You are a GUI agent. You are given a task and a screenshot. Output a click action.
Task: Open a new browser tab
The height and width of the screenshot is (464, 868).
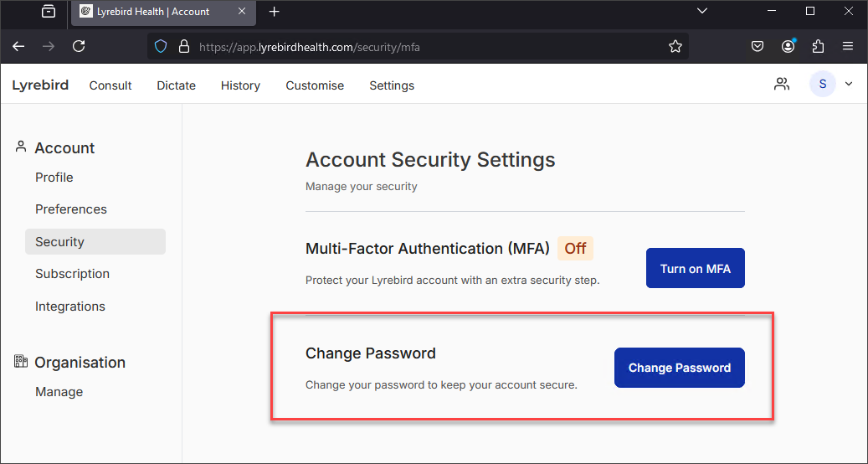(x=274, y=12)
